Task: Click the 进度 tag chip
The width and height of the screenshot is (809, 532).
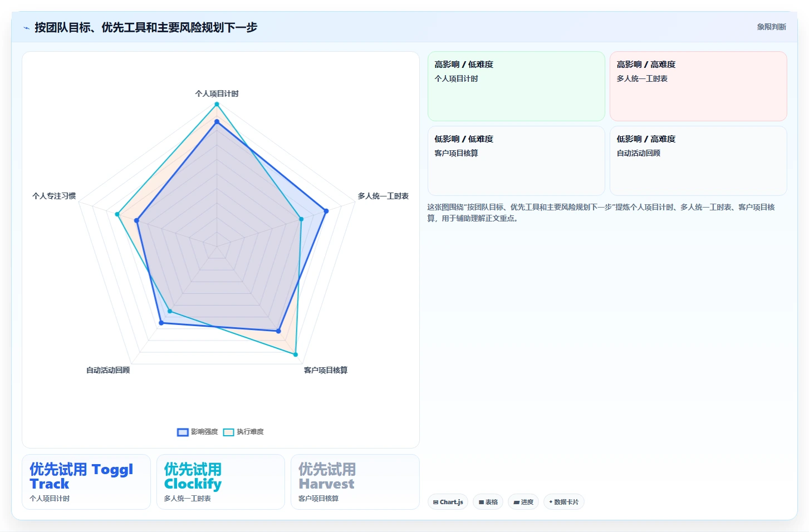Action: click(x=523, y=502)
